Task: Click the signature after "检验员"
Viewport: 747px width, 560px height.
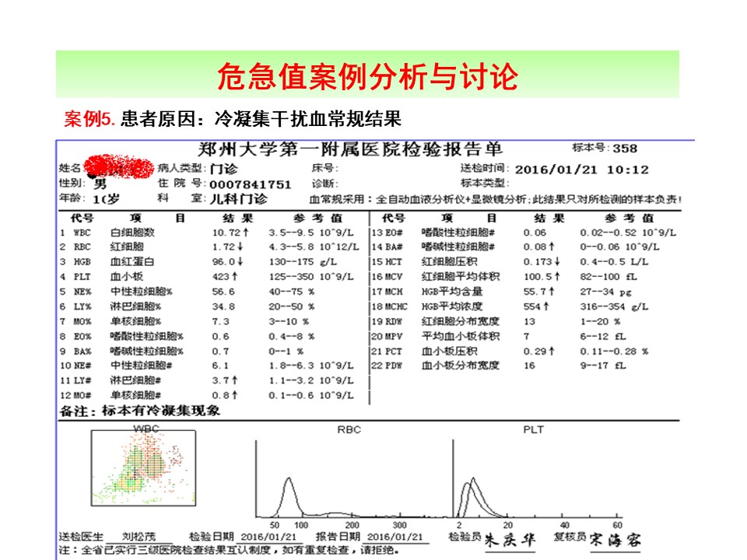Action: 510,540
